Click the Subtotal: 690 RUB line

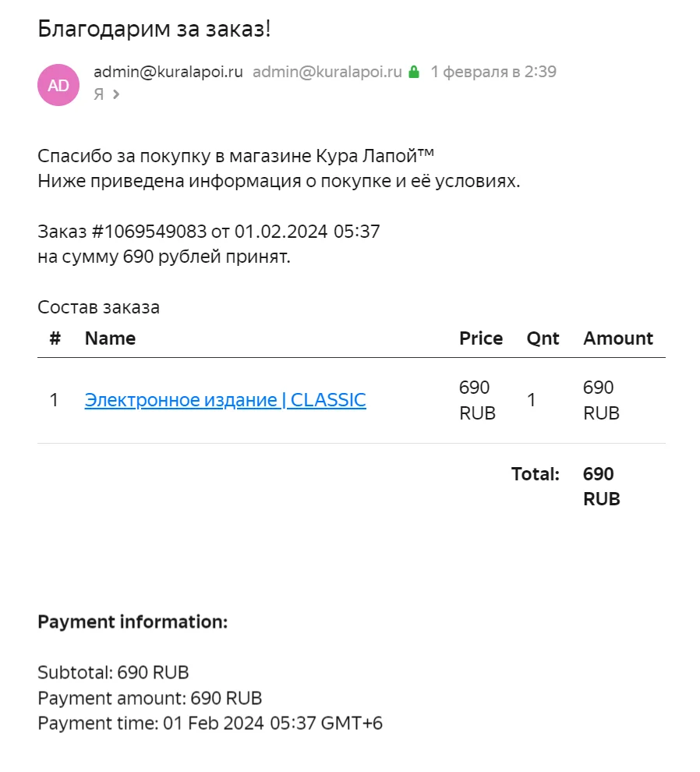point(113,672)
